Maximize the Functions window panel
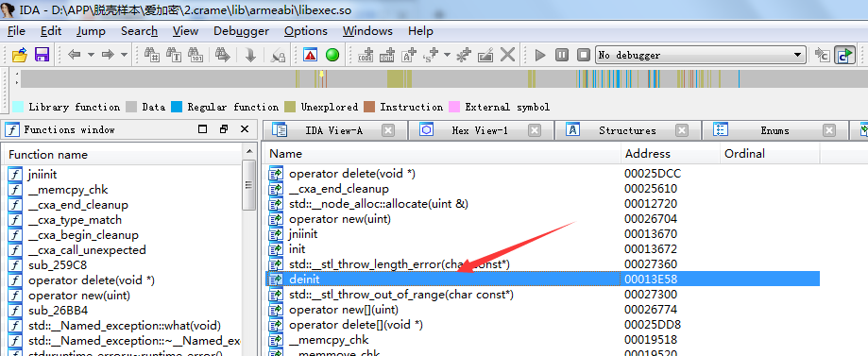This screenshot has height=356, width=868. pyautogui.click(x=203, y=129)
